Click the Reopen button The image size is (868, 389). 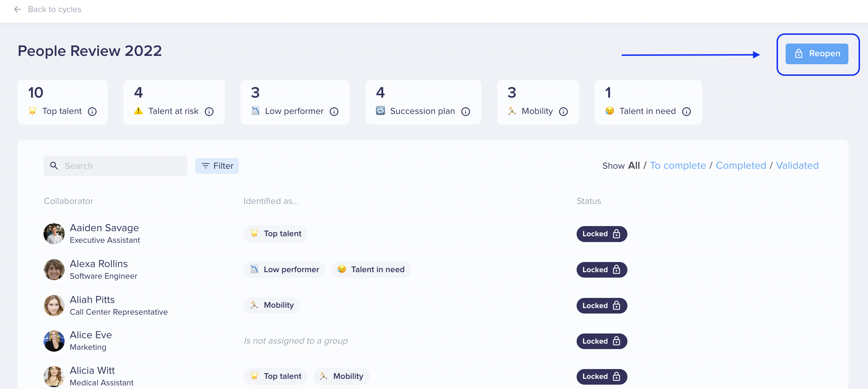click(x=817, y=54)
